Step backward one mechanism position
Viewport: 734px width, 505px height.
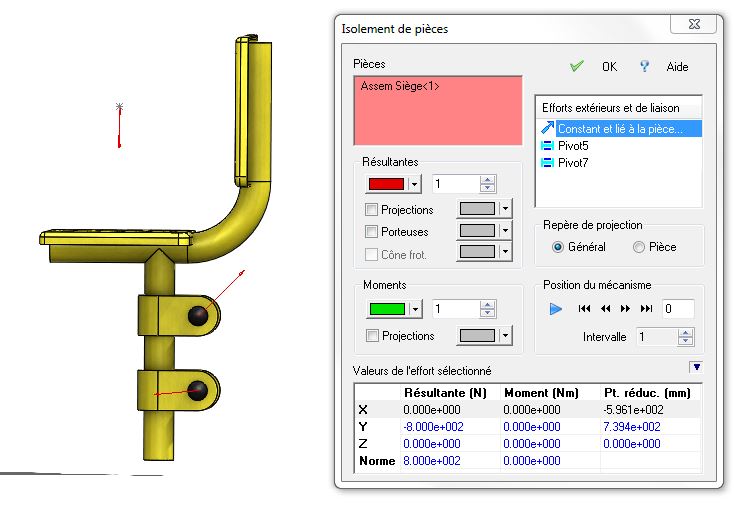point(606,309)
